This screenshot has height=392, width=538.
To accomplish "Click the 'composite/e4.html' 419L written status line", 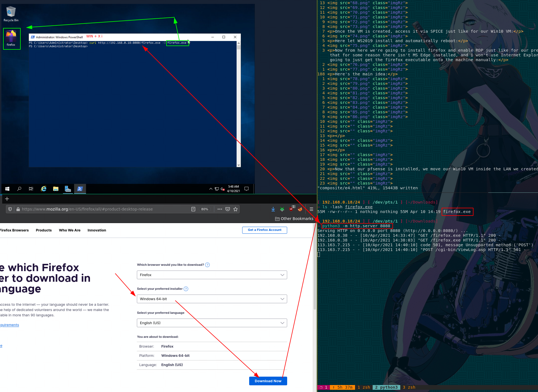I will 368,188.
